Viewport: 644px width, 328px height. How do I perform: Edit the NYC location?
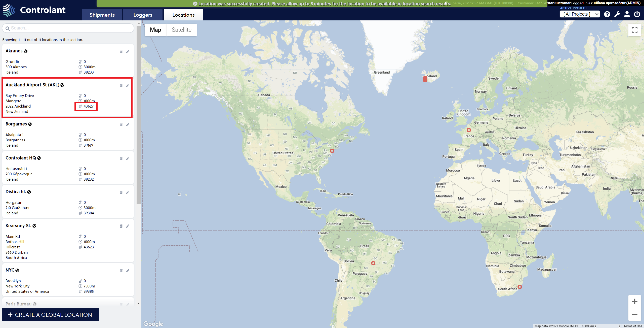128,271
